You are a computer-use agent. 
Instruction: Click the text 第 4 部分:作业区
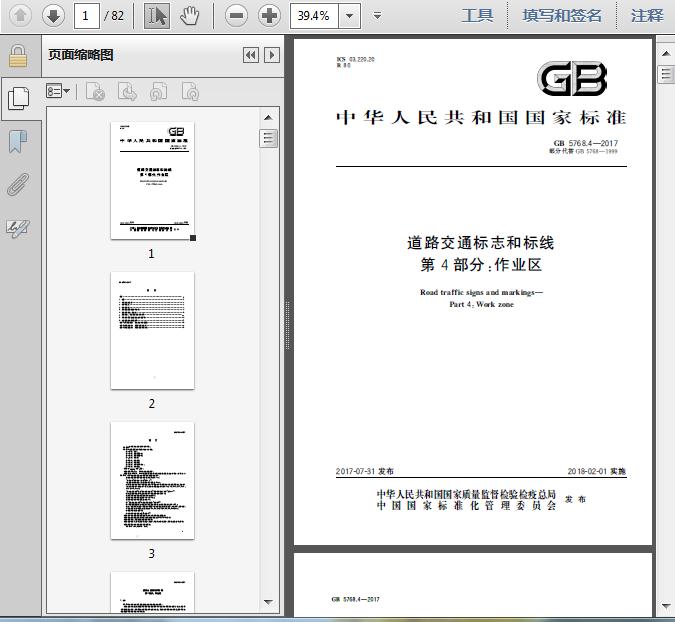click(481, 265)
